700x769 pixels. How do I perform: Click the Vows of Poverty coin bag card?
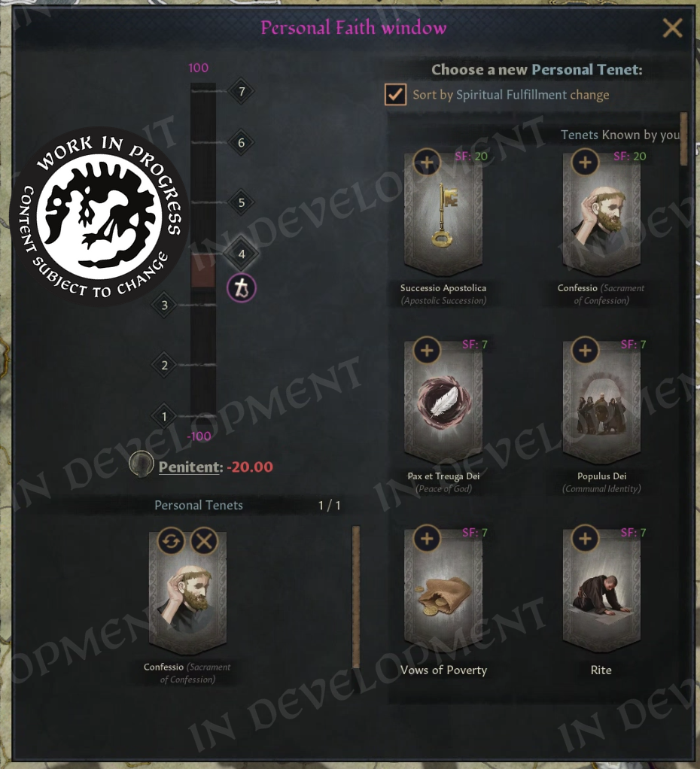(443, 591)
